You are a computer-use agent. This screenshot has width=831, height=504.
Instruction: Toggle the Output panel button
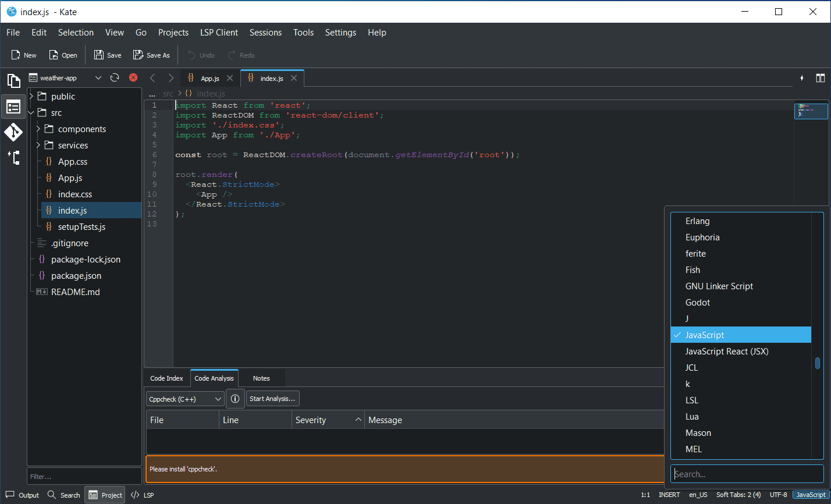22,495
